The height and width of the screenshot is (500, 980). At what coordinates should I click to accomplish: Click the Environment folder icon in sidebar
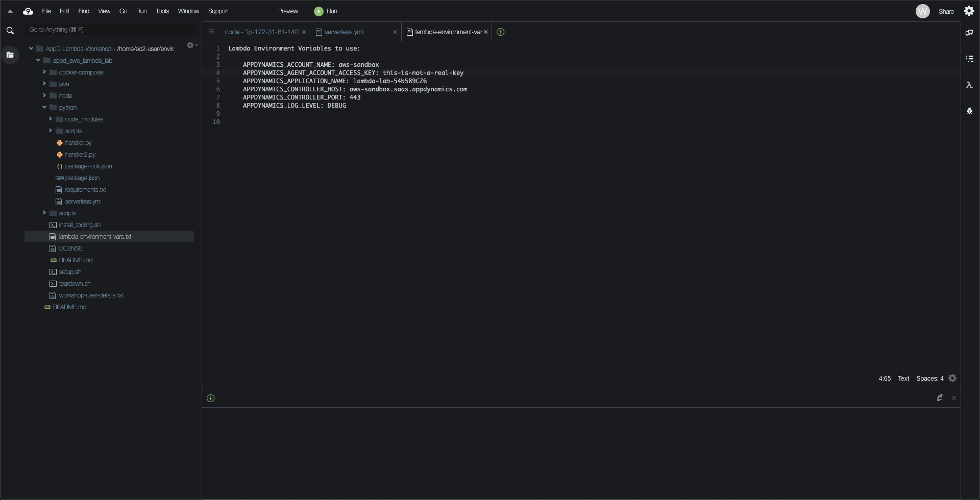pos(10,55)
